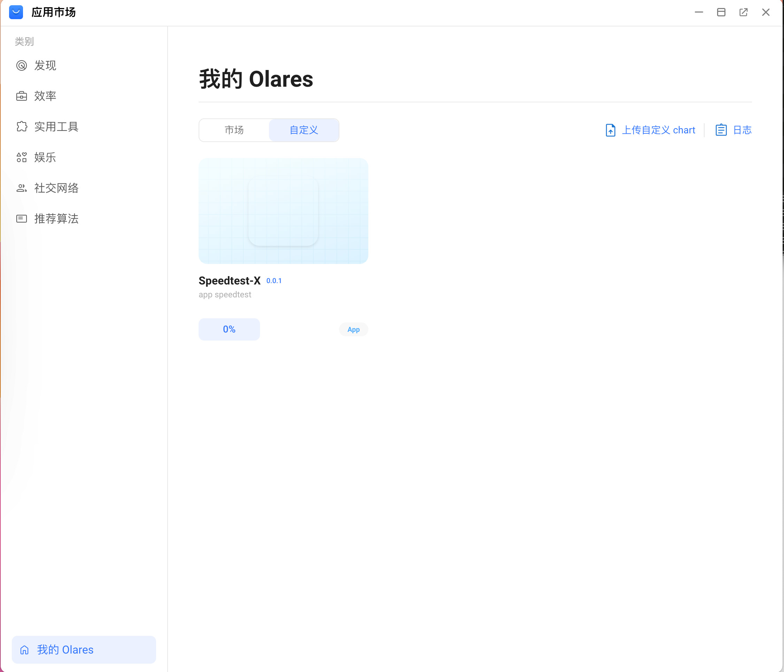
Task: Click the 效率 briefcase icon
Action: pos(22,96)
